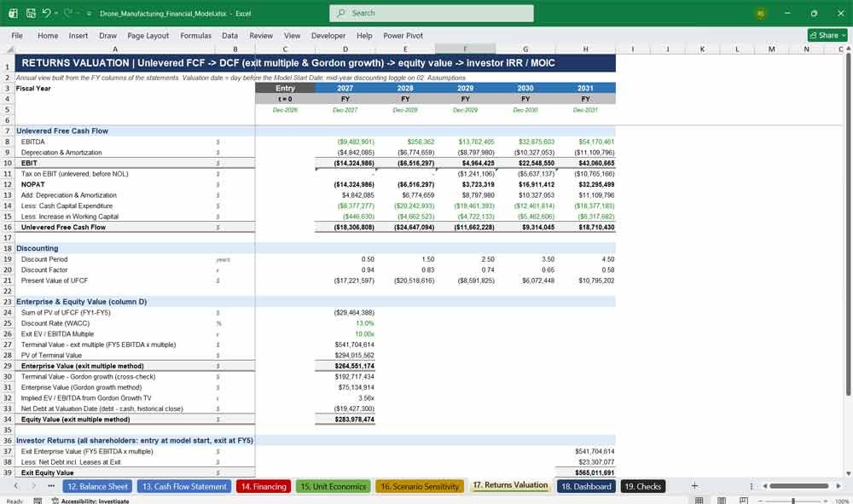Select column A header
Image resolution: width=853 pixels, height=504 pixels.
[x=115, y=49]
